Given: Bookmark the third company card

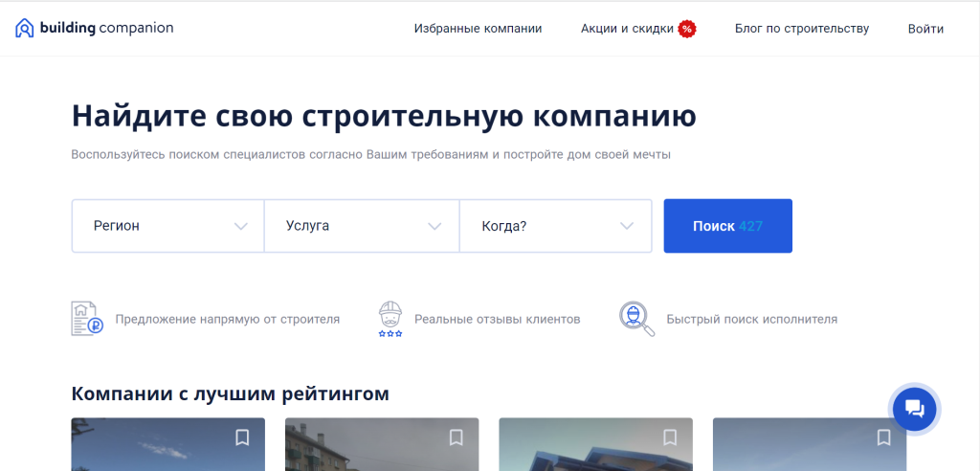Looking at the screenshot, I should 669,437.
